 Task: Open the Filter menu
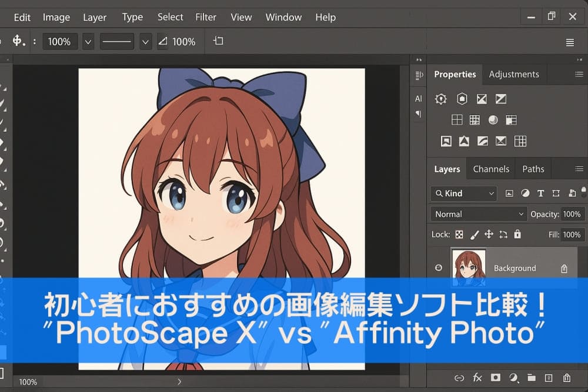point(206,17)
